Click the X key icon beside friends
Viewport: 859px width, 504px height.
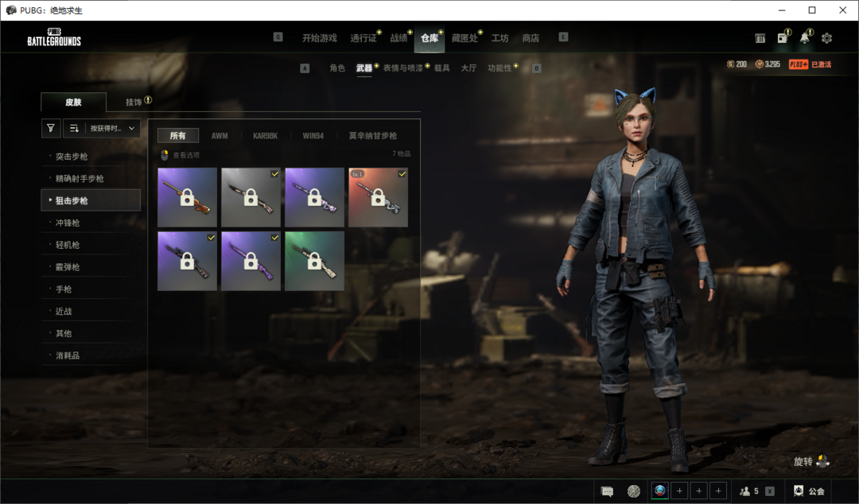(770, 491)
